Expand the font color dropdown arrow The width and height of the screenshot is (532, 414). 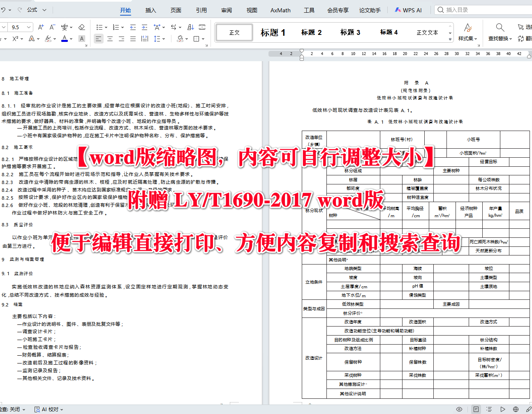click(71, 38)
